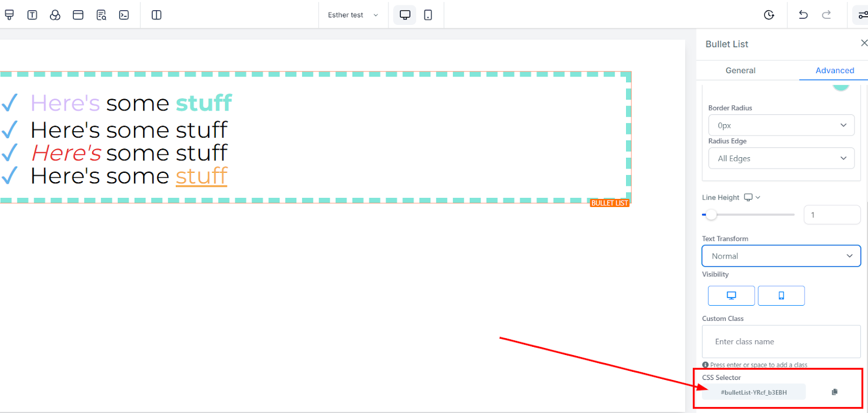The width and height of the screenshot is (868, 413).
Task: Open the typography tool in toolbar
Action: click(x=32, y=15)
